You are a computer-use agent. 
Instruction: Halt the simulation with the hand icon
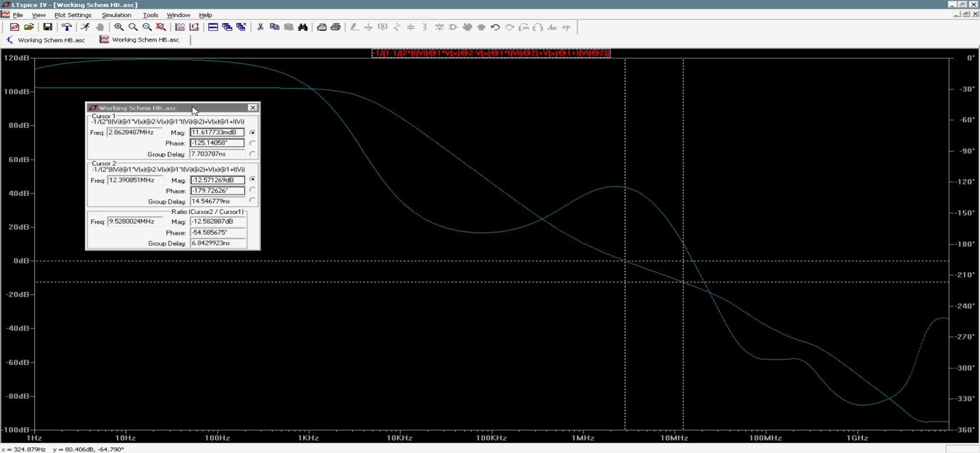coord(100,27)
